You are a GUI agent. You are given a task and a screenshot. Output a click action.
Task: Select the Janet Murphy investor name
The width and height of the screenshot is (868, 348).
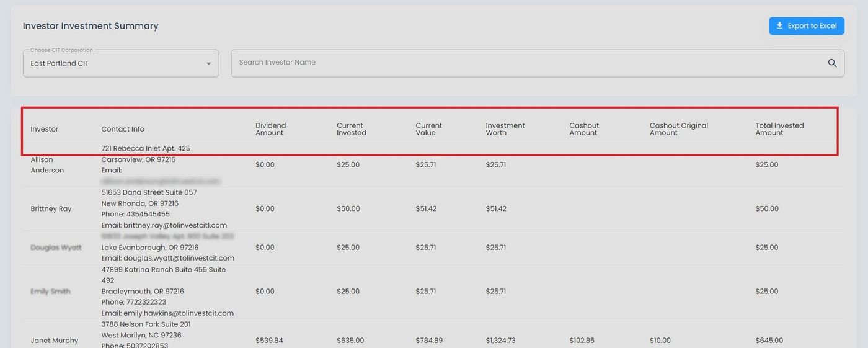click(55, 341)
